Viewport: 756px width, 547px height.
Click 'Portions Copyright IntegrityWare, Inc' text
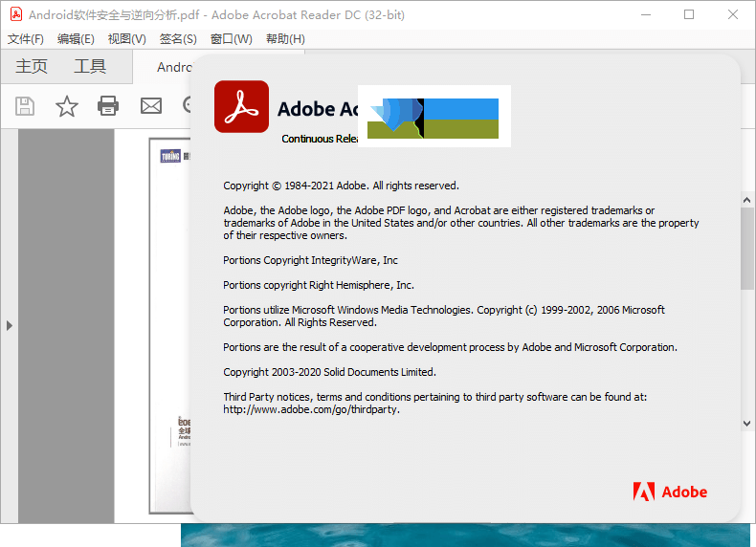[x=310, y=260]
